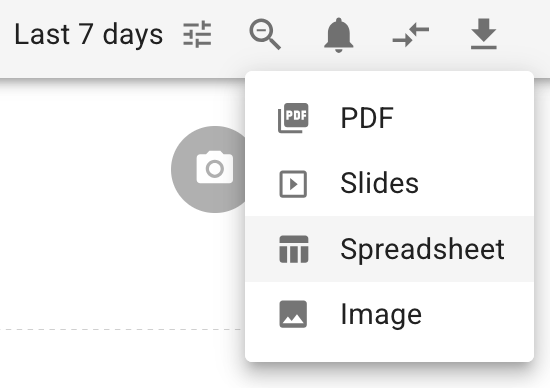This screenshot has width=550, height=388.
Task: Select Spreadsheet export option
Action: pos(389,249)
